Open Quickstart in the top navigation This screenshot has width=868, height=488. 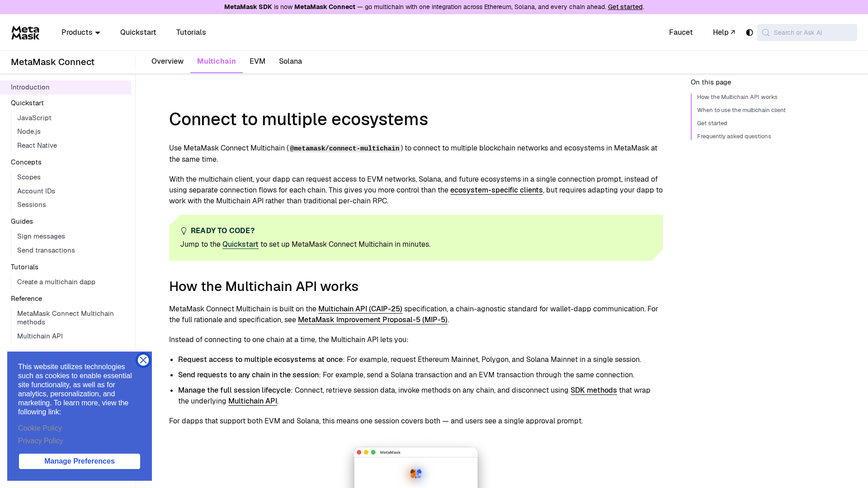pyautogui.click(x=138, y=33)
